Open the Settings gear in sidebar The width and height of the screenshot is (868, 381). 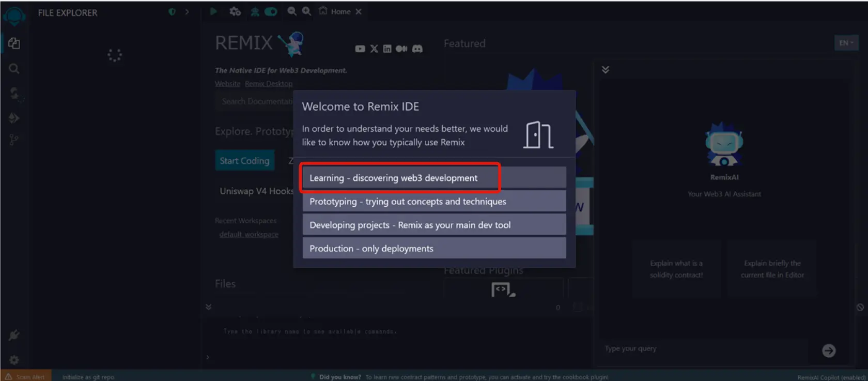14,360
